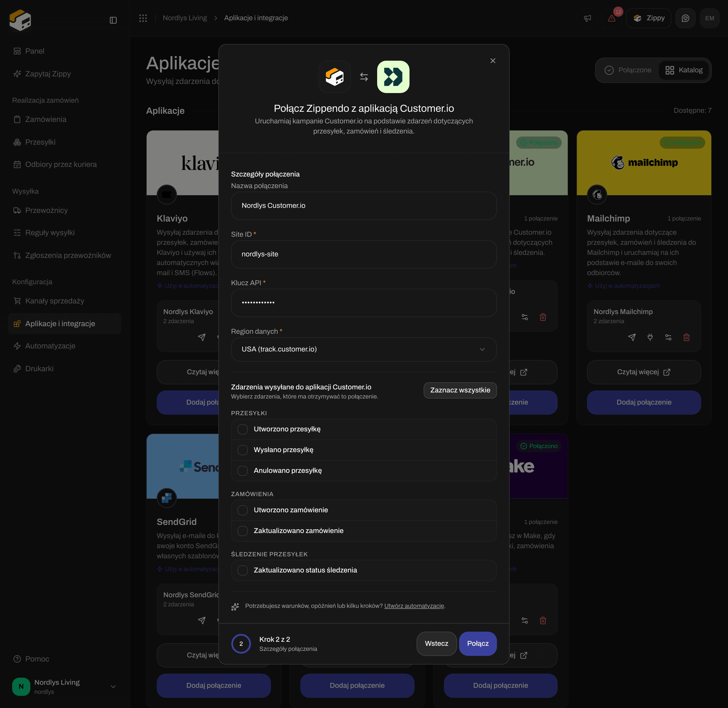Click the Wstecz button
This screenshot has width=728, height=708.
point(437,643)
